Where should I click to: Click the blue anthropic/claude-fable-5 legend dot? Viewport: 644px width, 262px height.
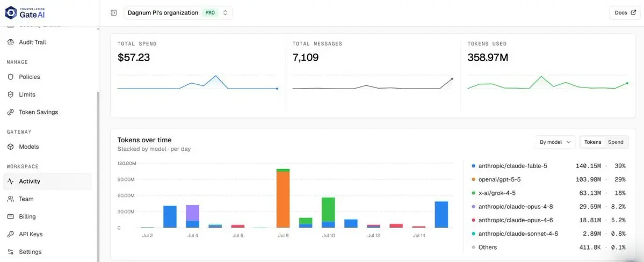coord(474,166)
